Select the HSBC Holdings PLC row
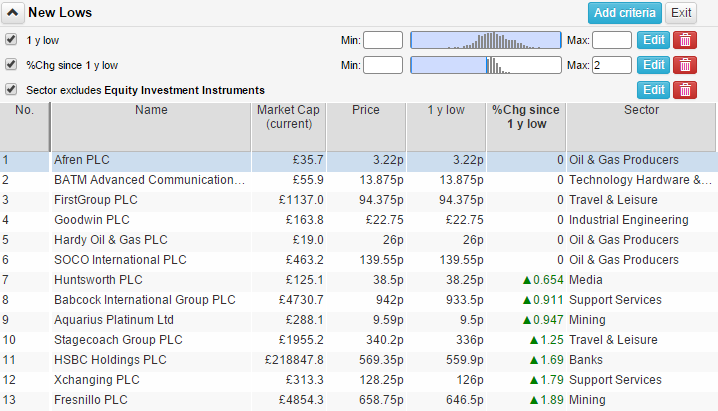The width and height of the screenshot is (718, 411). (x=359, y=360)
